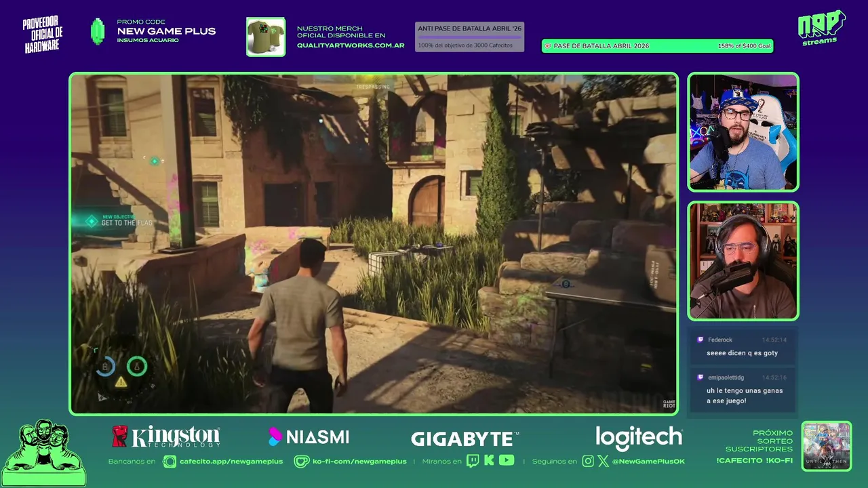This screenshot has height=488, width=868.
Task: Click the Pase de Batalla Abril 2026 progress bar
Action: (657, 46)
